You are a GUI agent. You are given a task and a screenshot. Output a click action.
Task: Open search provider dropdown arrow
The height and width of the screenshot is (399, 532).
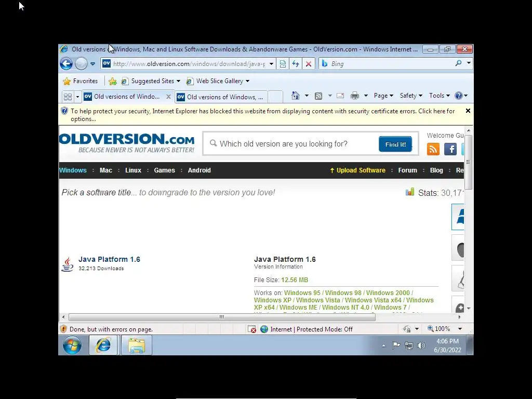[469, 63]
